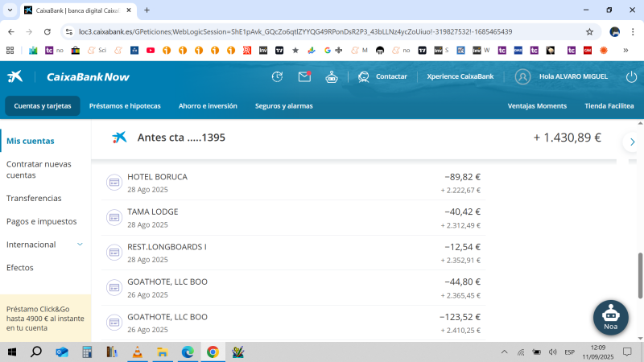Click the + 1.430,89 € account balance
Screen dimensions: 644x362
[x=568, y=138]
